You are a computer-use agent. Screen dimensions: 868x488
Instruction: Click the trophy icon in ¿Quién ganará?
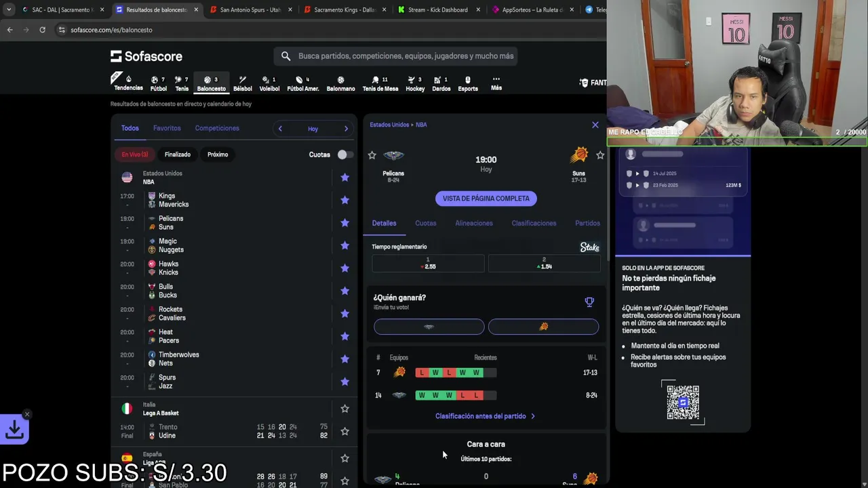pyautogui.click(x=589, y=302)
